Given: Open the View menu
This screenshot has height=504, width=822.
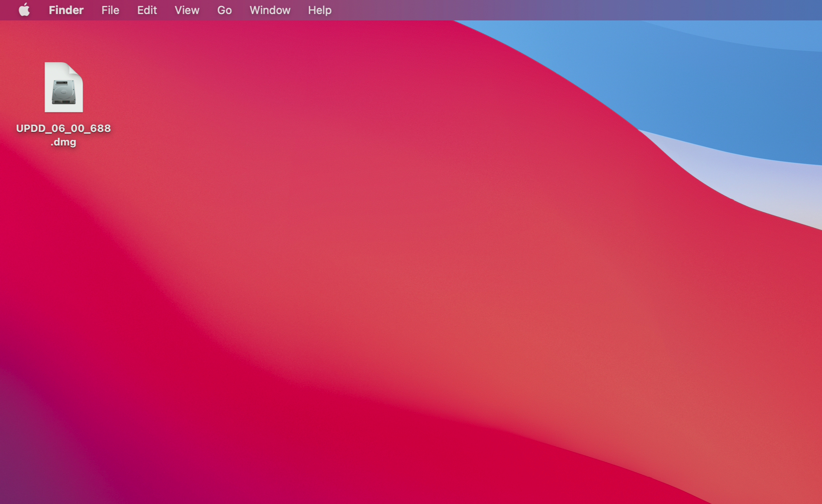Looking at the screenshot, I should 187,10.
